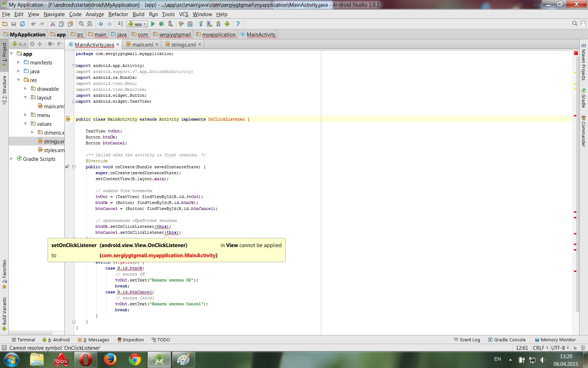Open the 6: Android tool window
The width and height of the screenshot is (588, 368).
tap(56, 340)
